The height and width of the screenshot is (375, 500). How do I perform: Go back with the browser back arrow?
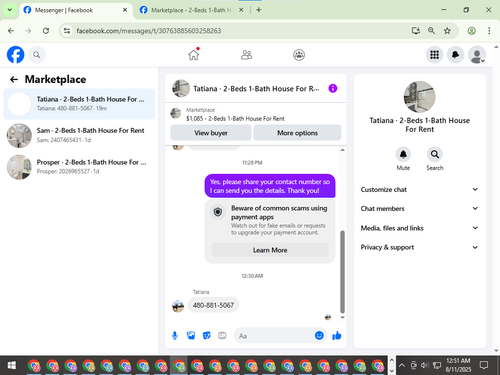click(11, 31)
